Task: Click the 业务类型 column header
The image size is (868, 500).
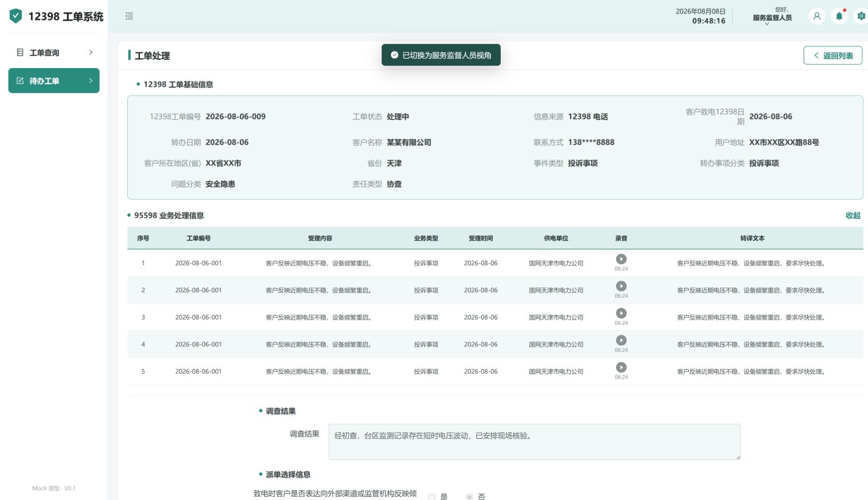Action: [426, 238]
